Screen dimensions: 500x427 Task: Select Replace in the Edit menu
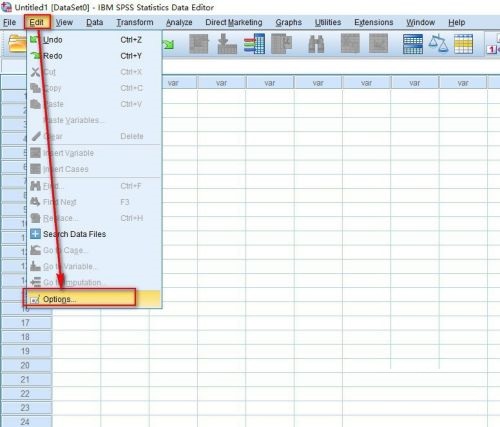point(95,218)
